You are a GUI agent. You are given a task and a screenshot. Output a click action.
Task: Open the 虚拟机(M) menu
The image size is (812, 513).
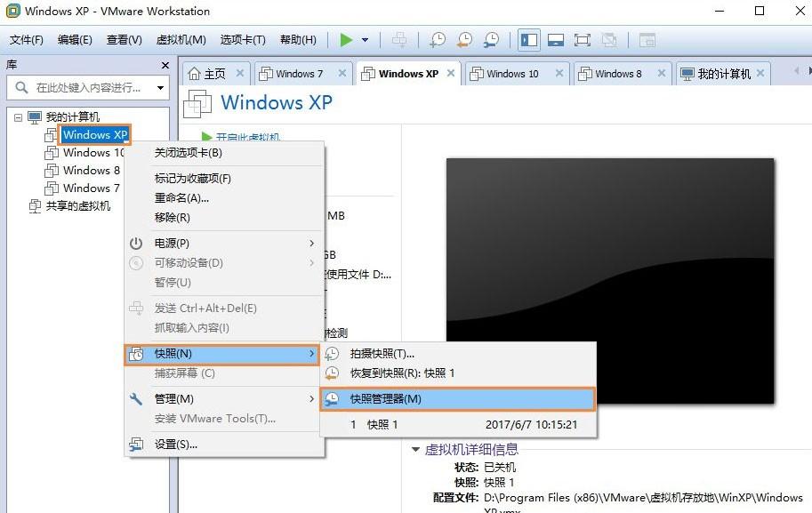181,39
